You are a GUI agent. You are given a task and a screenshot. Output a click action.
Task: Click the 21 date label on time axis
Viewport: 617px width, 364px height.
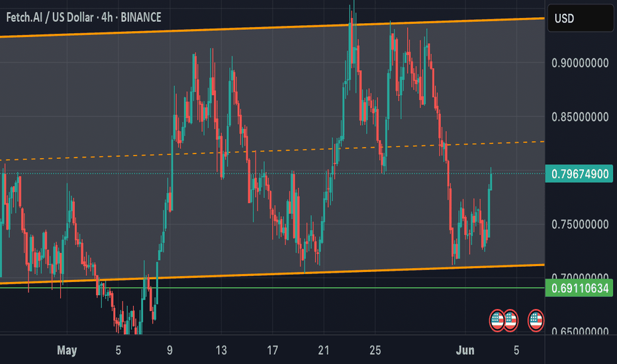[324, 350]
